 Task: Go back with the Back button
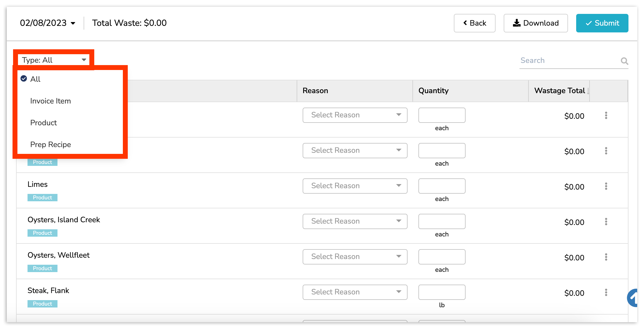[474, 23]
